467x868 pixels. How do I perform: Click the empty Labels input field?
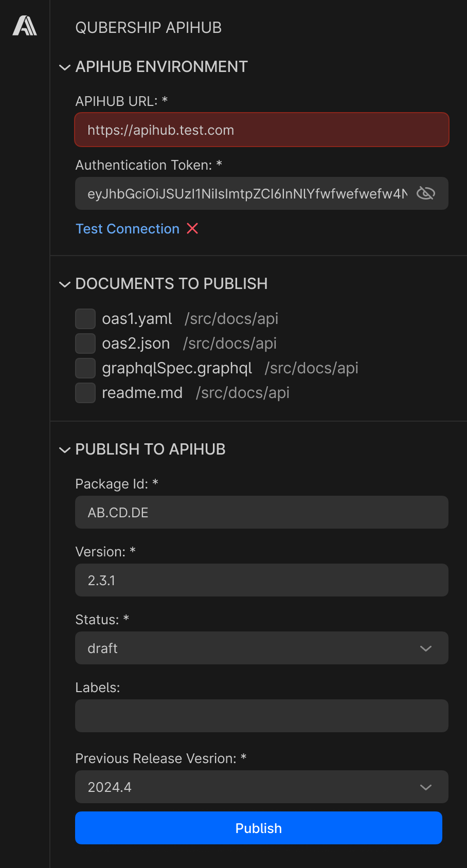pyautogui.click(x=262, y=716)
